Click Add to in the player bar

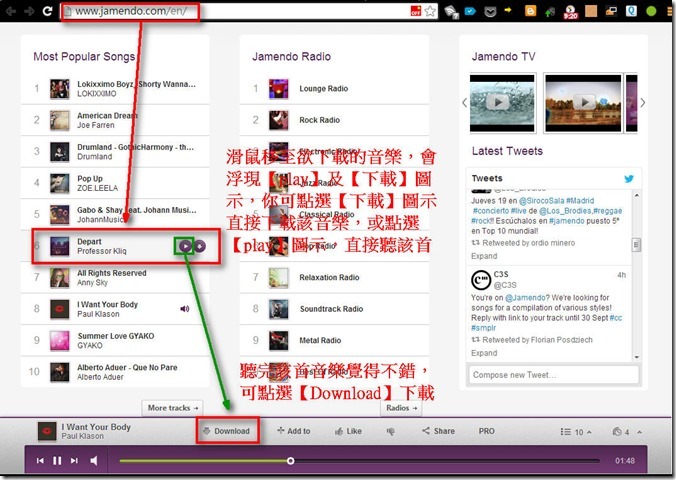click(294, 431)
